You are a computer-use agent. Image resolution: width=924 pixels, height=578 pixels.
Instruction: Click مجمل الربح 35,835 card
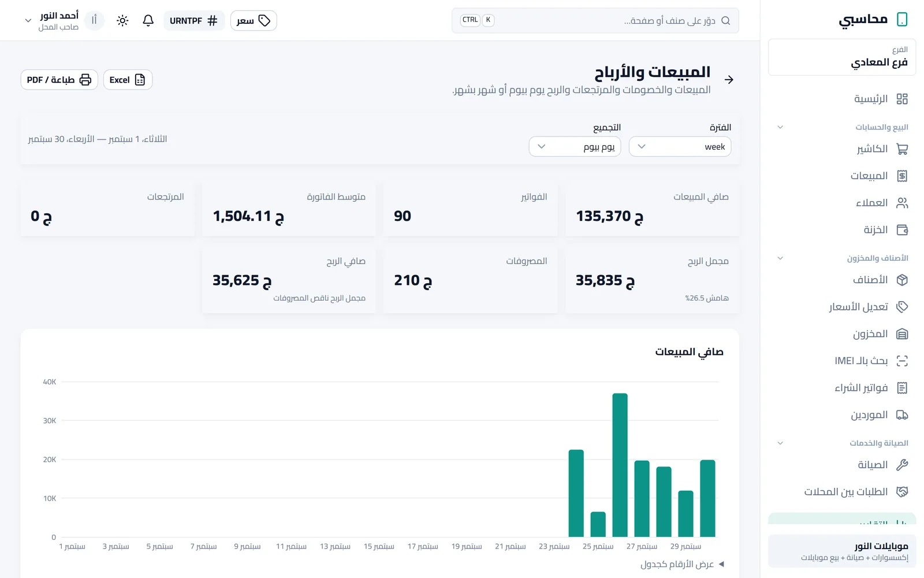click(x=653, y=281)
